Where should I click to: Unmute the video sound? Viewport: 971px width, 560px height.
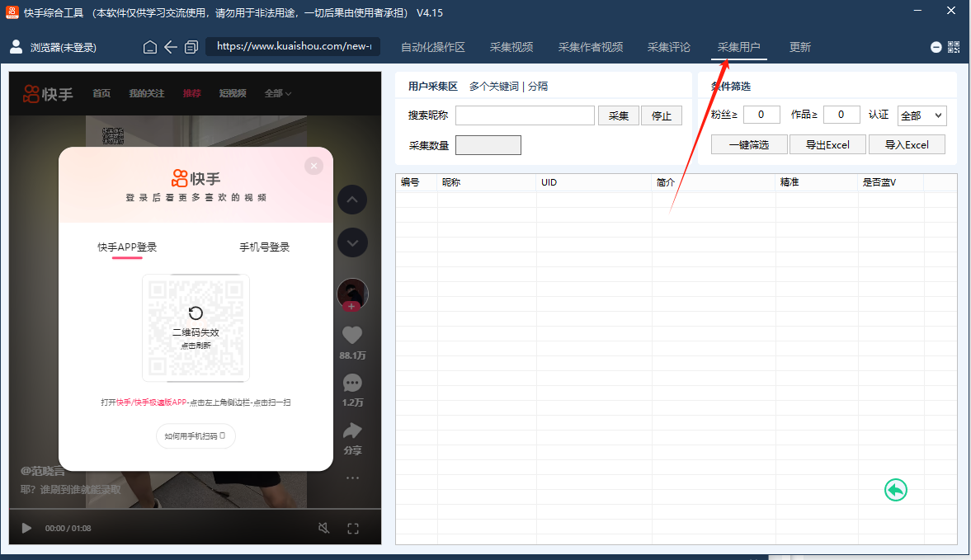click(323, 528)
